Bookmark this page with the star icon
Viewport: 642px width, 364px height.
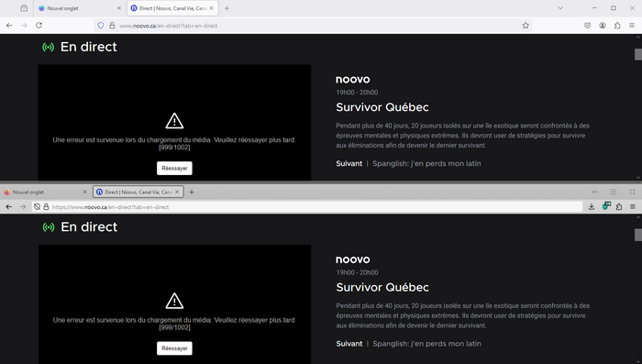(x=526, y=26)
